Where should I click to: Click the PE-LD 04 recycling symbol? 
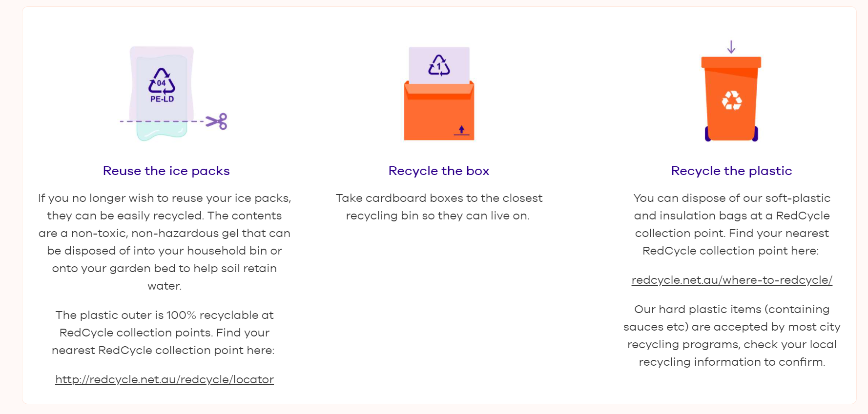click(162, 85)
